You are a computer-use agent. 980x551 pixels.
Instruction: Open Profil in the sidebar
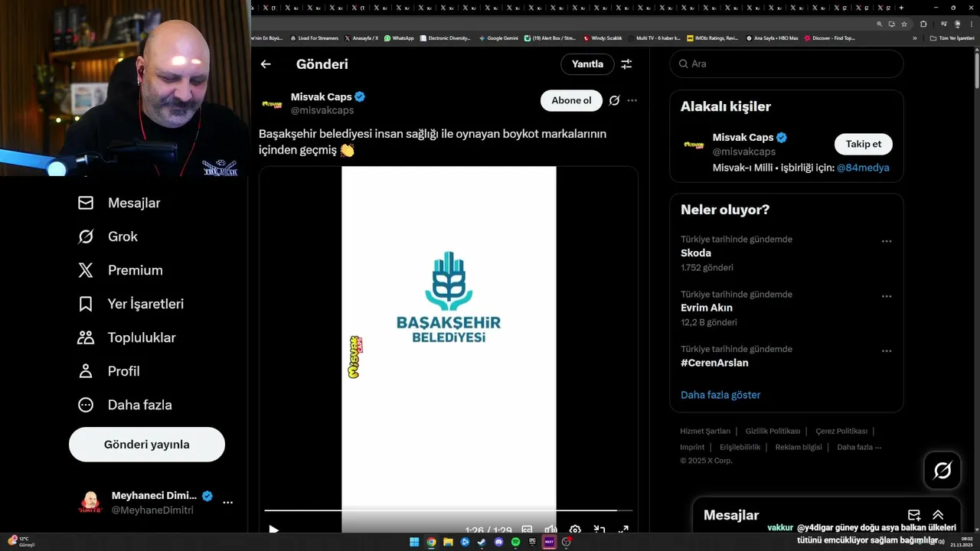pyautogui.click(x=108, y=371)
